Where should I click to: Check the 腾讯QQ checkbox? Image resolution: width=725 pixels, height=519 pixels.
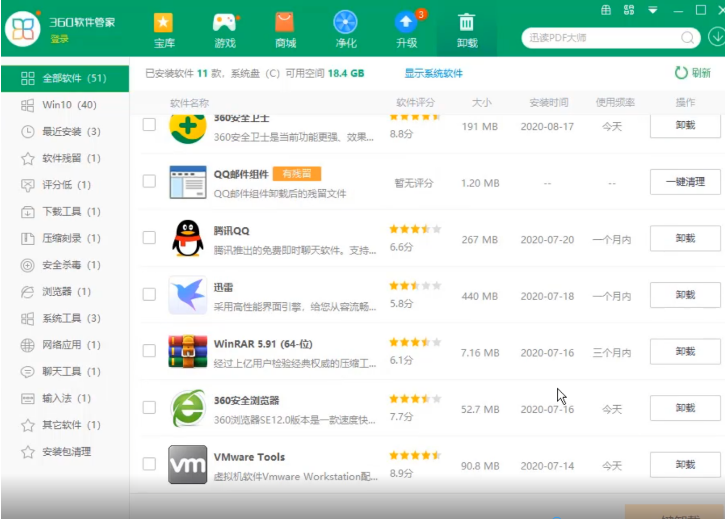[x=149, y=238]
